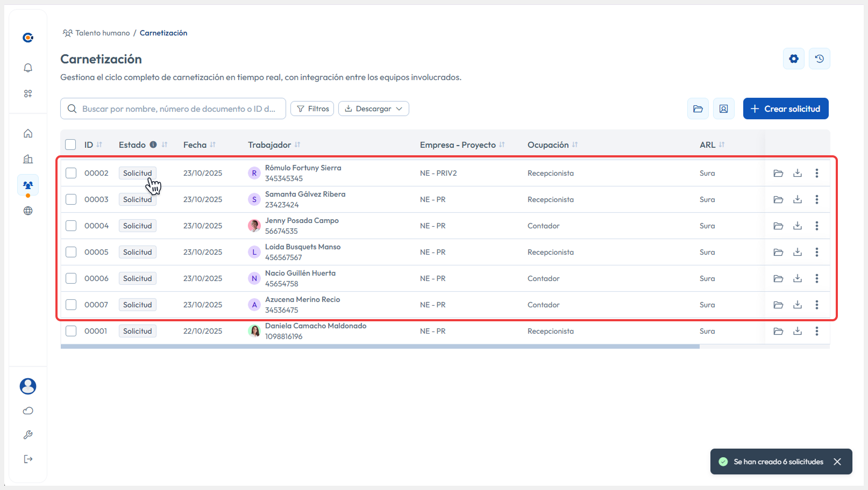
Task: Click the logout icon in sidebar
Action: coord(28,459)
